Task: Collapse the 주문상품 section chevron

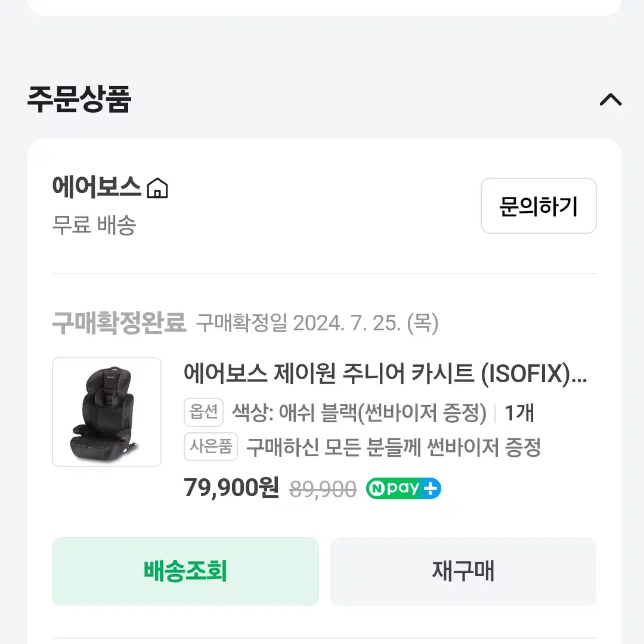Action: (611, 100)
